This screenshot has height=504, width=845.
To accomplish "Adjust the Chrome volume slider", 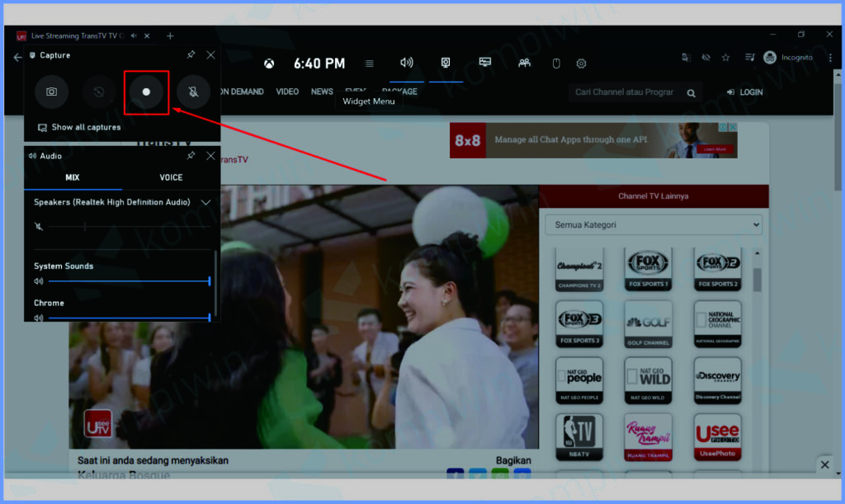I will [129, 318].
